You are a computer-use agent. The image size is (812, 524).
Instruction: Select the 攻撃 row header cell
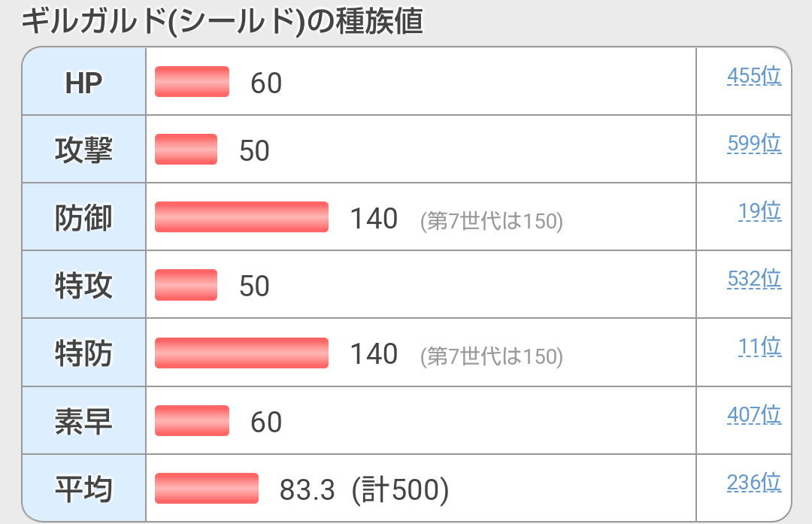pyautogui.click(x=83, y=150)
